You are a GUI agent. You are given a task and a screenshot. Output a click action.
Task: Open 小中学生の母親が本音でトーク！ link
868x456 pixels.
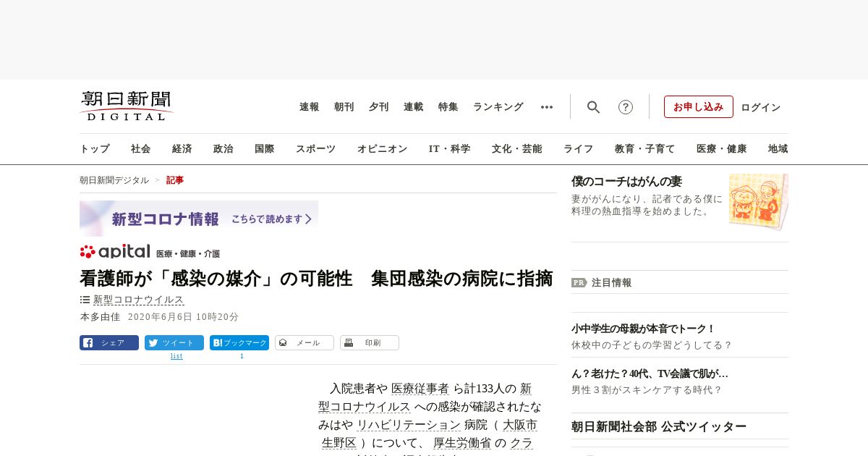pyautogui.click(x=643, y=329)
